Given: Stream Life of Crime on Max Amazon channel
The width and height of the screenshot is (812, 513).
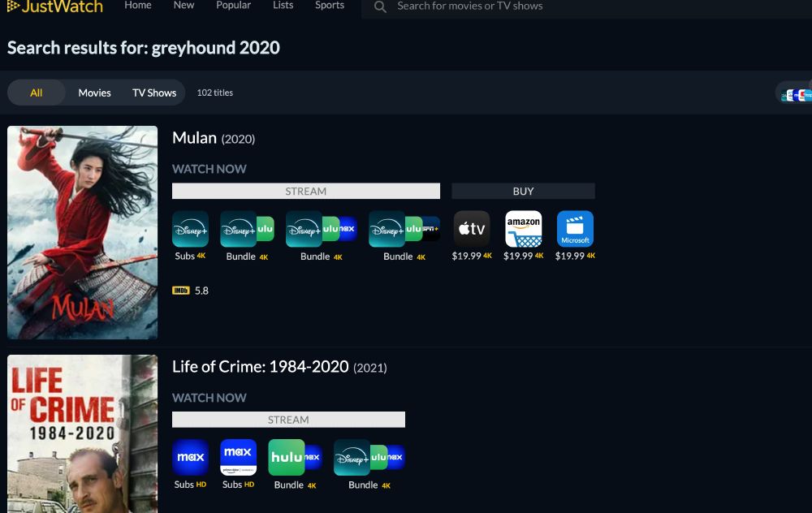Looking at the screenshot, I should [x=238, y=457].
